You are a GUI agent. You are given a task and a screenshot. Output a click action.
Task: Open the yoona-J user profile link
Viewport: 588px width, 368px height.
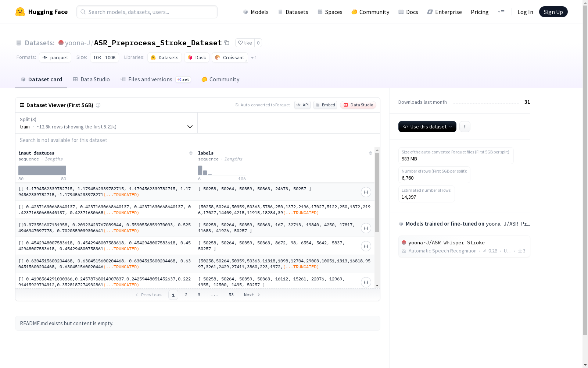click(78, 43)
